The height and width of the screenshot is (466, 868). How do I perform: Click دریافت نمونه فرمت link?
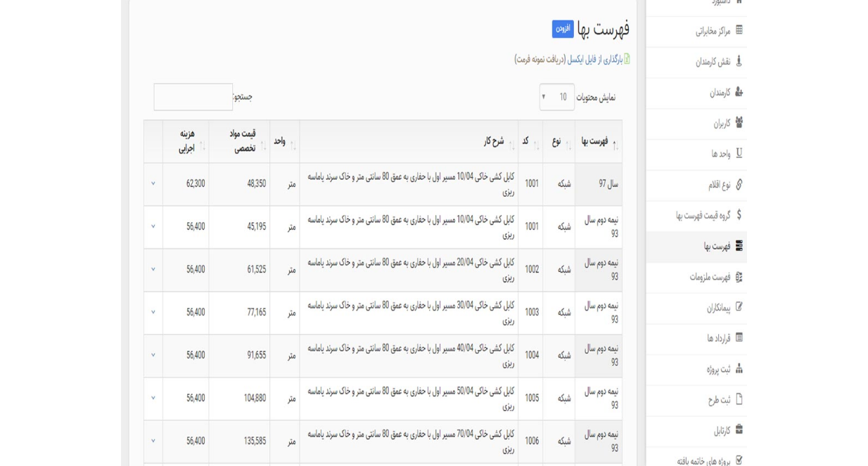click(540, 59)
